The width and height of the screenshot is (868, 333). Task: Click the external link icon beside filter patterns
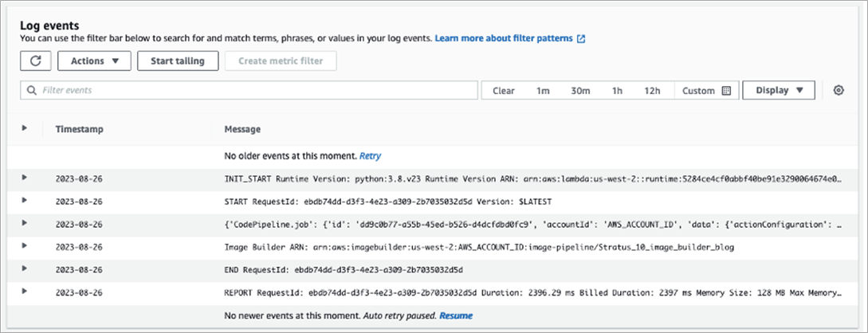[581, 38]
